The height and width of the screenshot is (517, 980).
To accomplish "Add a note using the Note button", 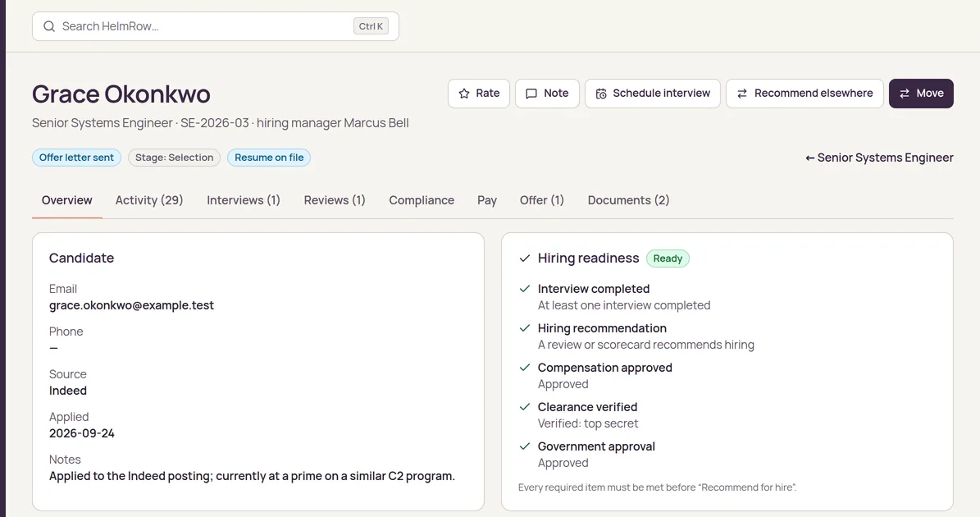I will click(547, 94).
